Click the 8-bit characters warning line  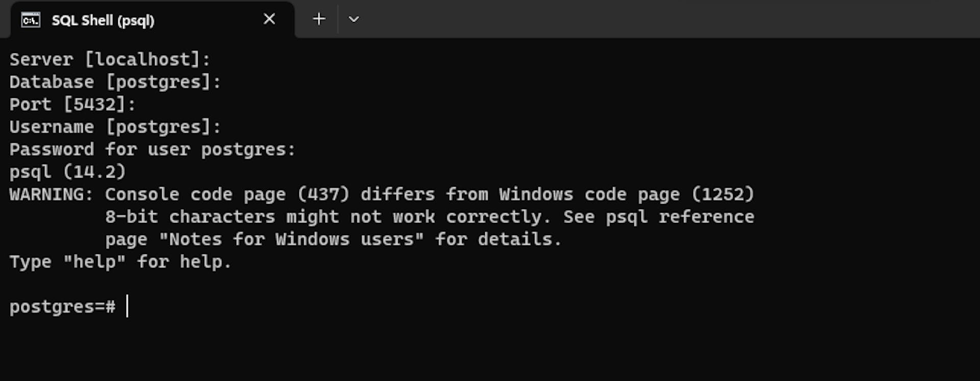tap(429, 217)
